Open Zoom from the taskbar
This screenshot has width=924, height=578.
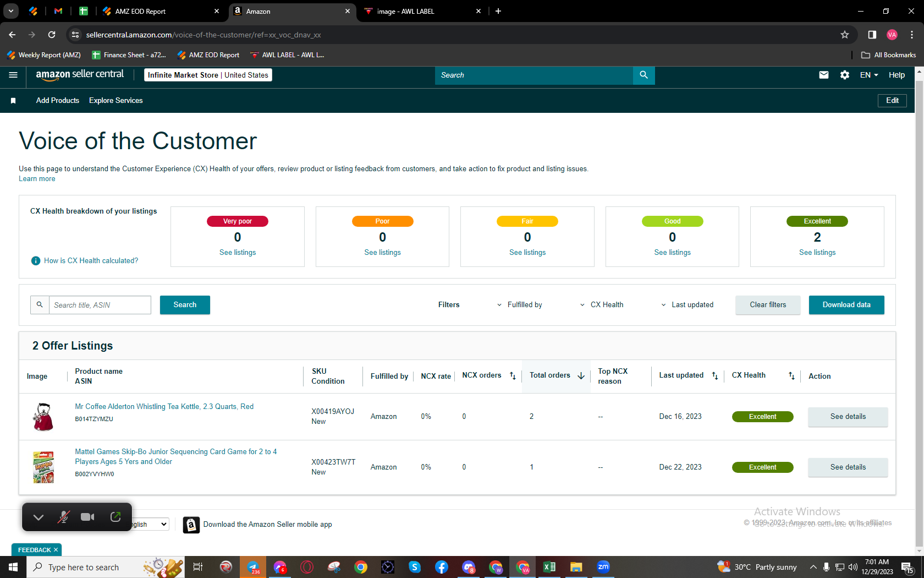[x=603, y=567]
